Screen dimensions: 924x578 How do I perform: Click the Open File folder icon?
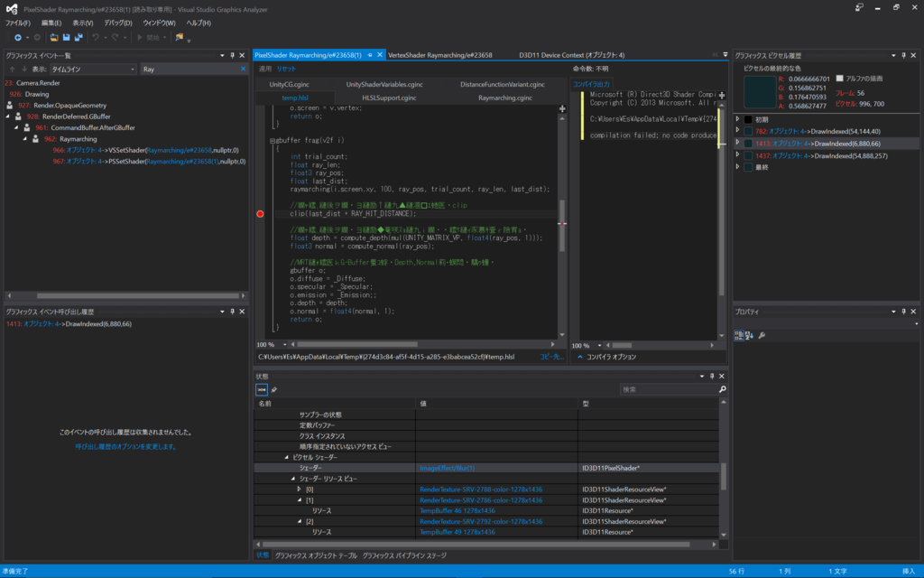tap(55, 37)
